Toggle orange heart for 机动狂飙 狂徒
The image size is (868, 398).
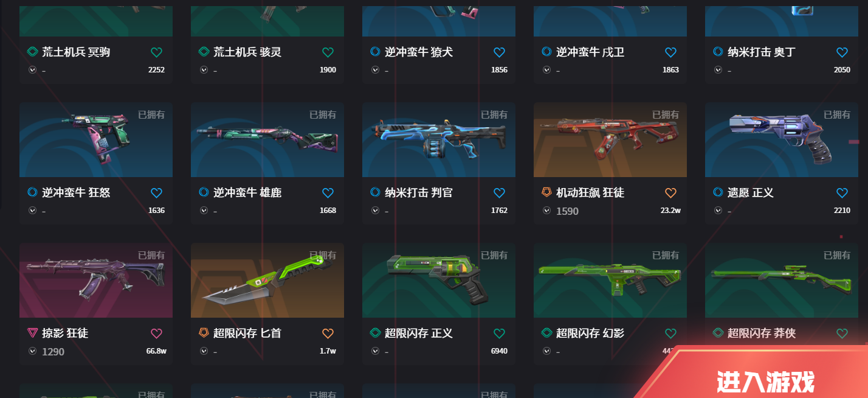pos(670,193)
